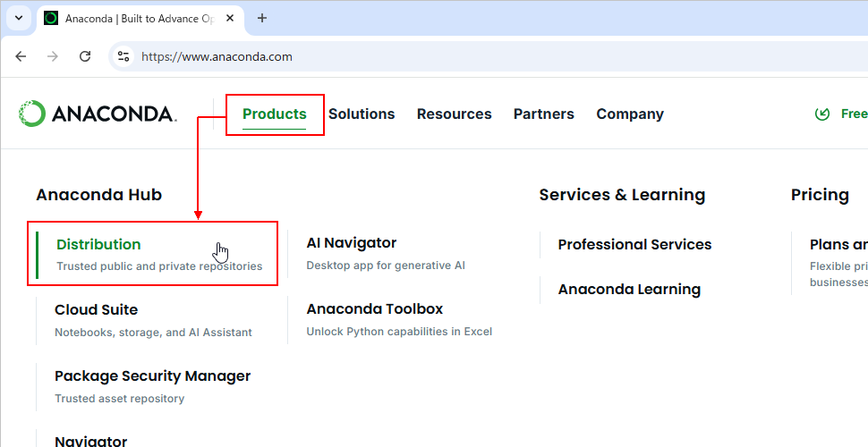
Task: Click the Anaconda logo
Action: click(x=98, y=114)
